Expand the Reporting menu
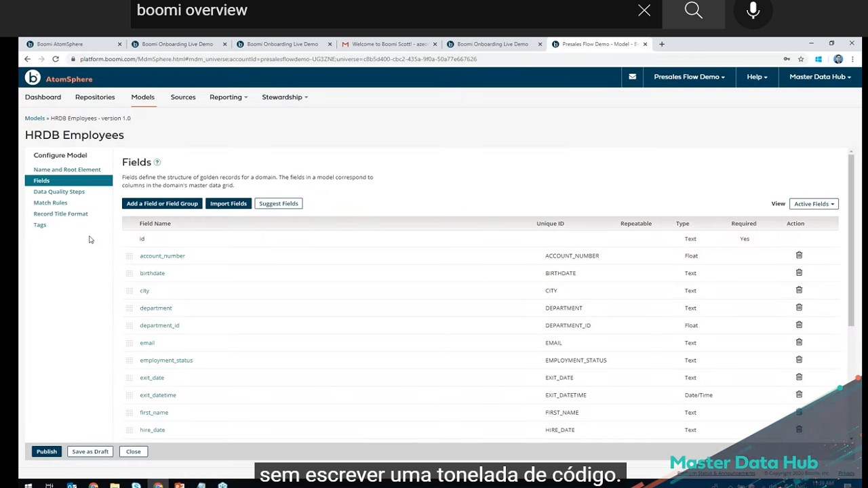The image size is (868, 488). pyautogui.click(x=229, y=97)
